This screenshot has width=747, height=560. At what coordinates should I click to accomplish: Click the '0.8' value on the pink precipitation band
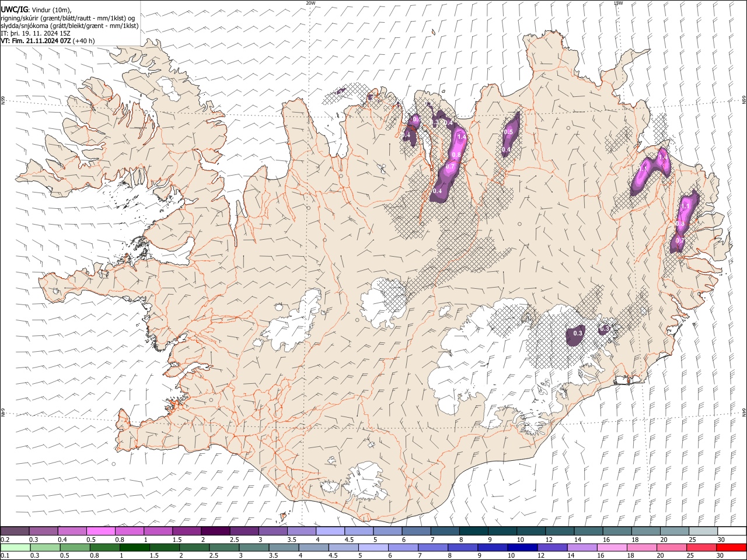click(x=456, y=155)
